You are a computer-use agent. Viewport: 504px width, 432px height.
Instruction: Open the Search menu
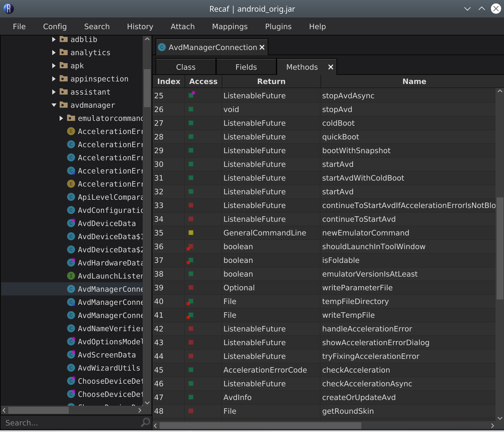[97, 26]
